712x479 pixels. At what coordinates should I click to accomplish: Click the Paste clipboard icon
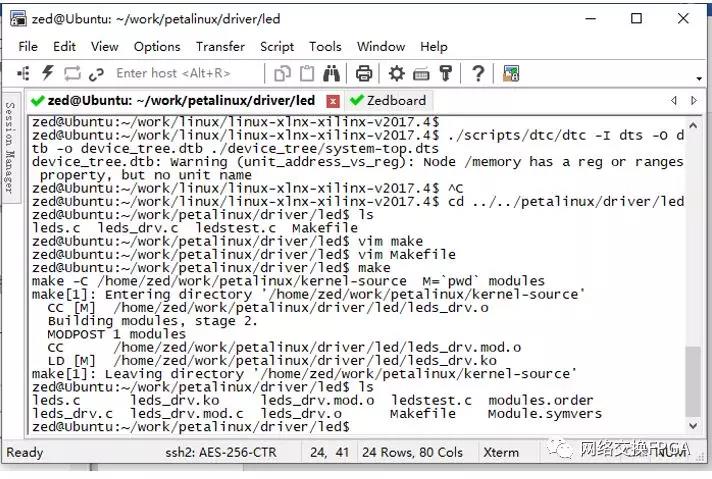click(307, 73)
